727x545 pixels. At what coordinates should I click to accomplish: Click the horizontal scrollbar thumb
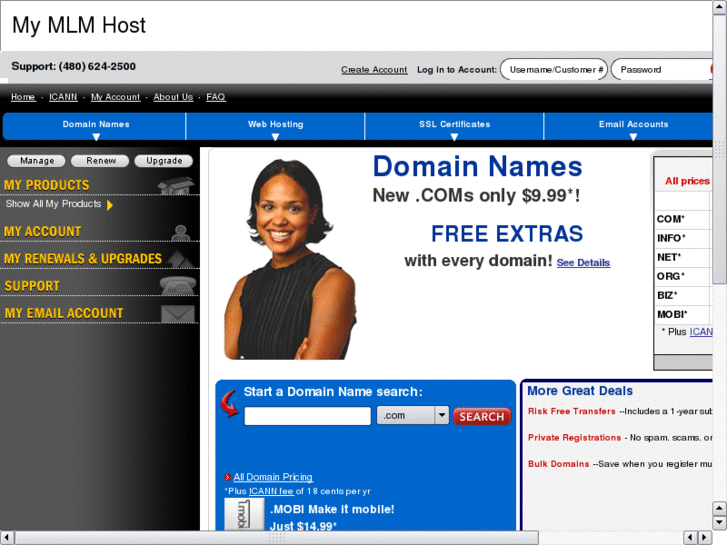coord(277,538)
